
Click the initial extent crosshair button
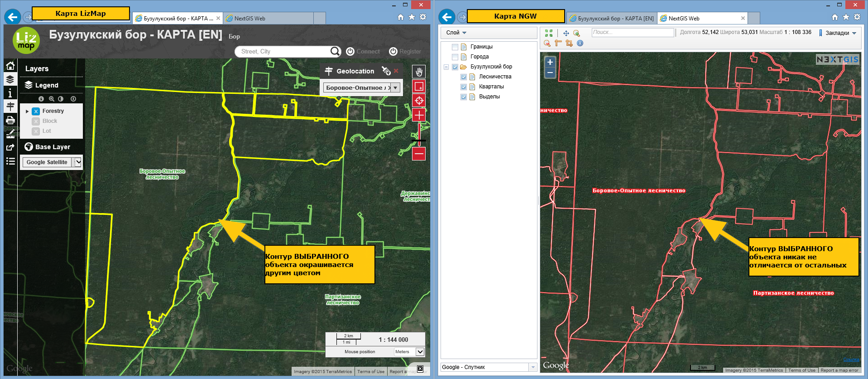click(x=419, y=101)
